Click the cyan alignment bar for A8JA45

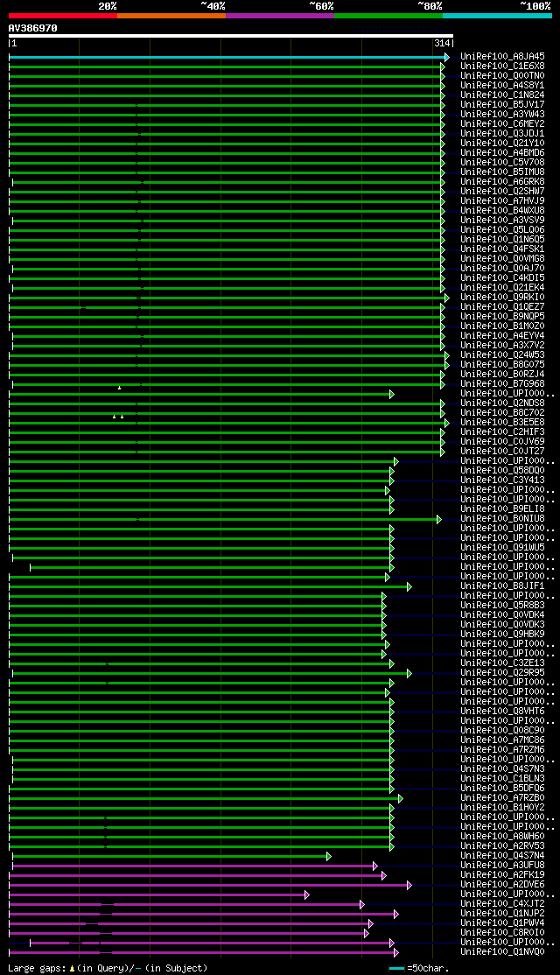(228, 57)
